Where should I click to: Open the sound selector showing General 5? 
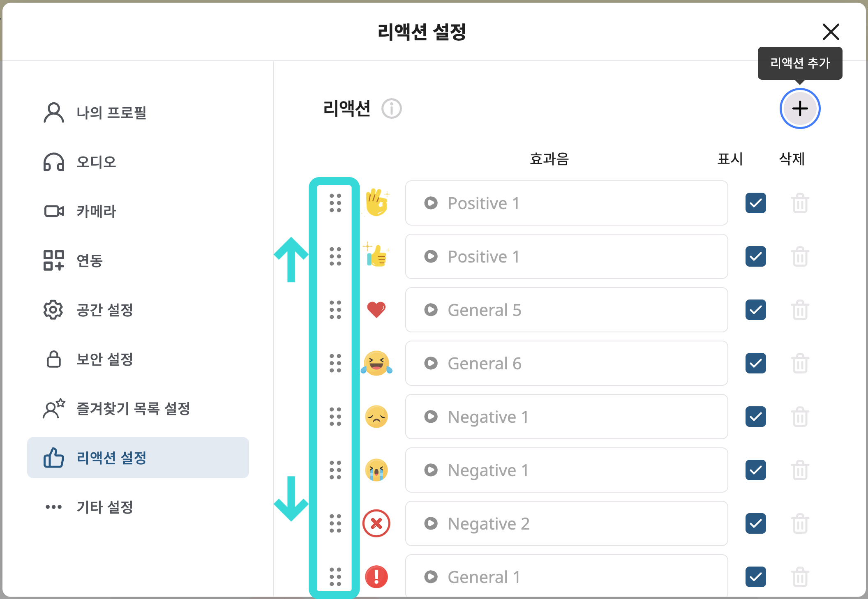click(566, 310)
